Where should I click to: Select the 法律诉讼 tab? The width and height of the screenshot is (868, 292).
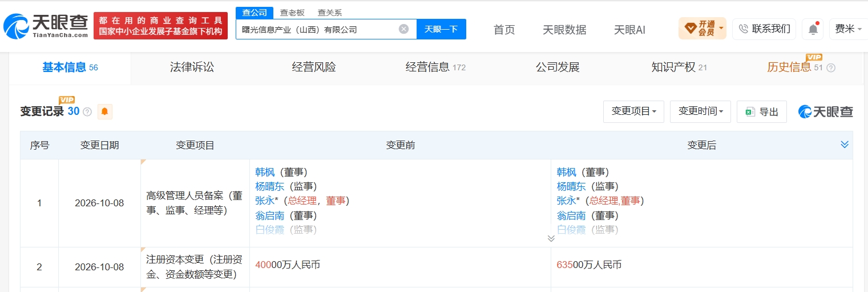coord(192,67)
